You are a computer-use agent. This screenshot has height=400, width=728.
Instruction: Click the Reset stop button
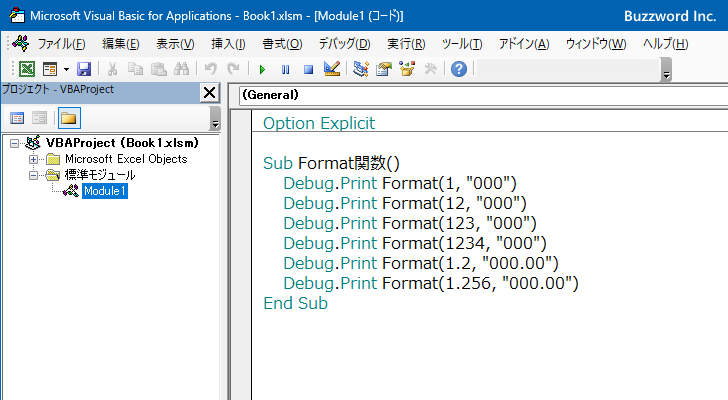point(308,70)
